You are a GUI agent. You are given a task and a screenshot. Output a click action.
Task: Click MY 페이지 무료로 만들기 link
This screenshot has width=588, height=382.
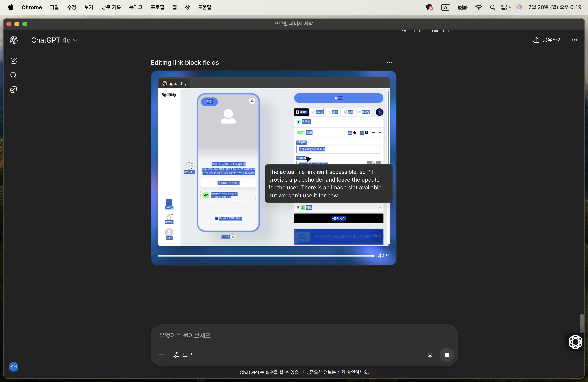228,218
